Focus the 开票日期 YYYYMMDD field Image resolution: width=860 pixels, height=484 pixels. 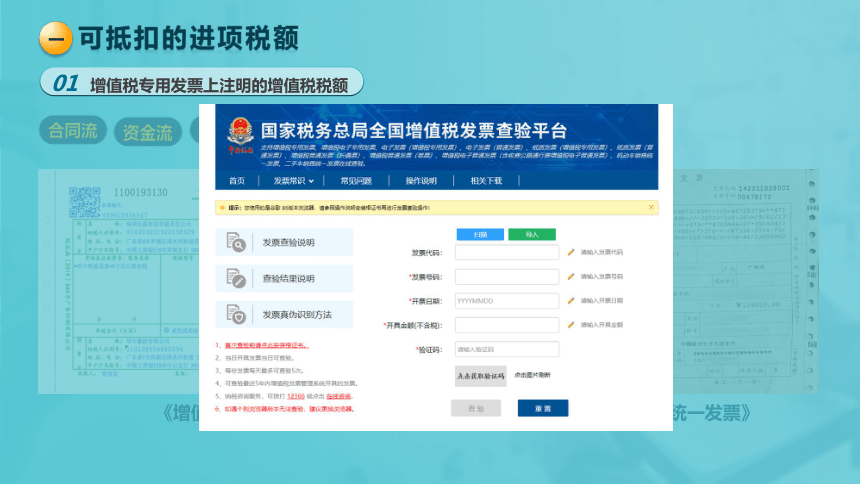[507, 301]
